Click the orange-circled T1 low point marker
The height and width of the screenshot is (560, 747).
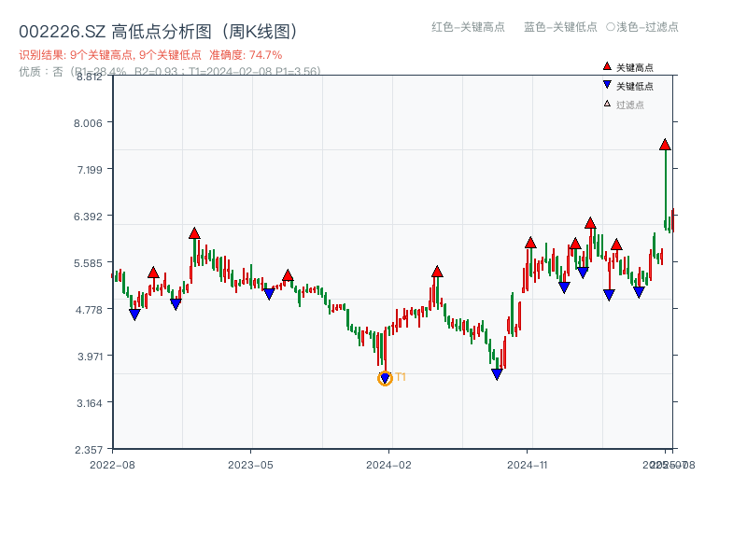pyautogui.click(x=385, y=378)
